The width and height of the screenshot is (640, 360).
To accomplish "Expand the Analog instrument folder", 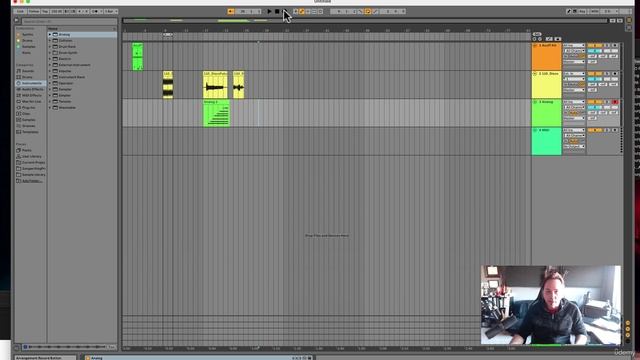I will (x=50, y=35).
